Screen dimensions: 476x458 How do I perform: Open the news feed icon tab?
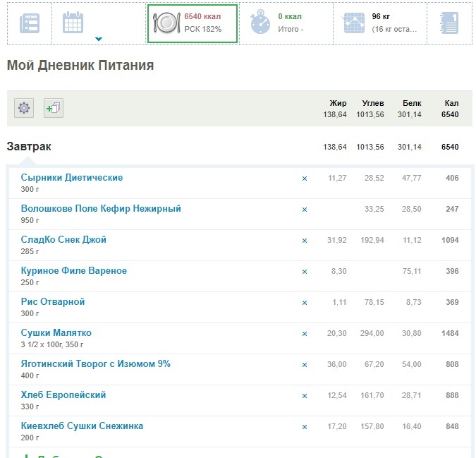[29, 23]
